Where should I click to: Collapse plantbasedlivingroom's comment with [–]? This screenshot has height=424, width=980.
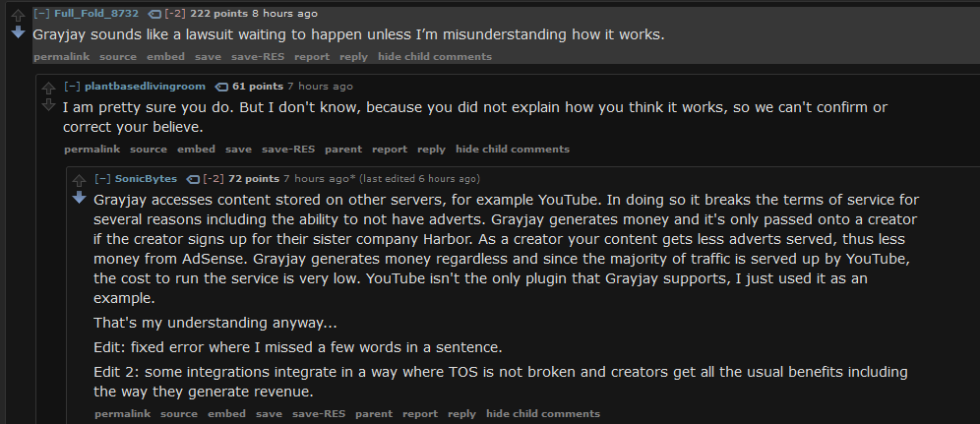click(73, 87)
